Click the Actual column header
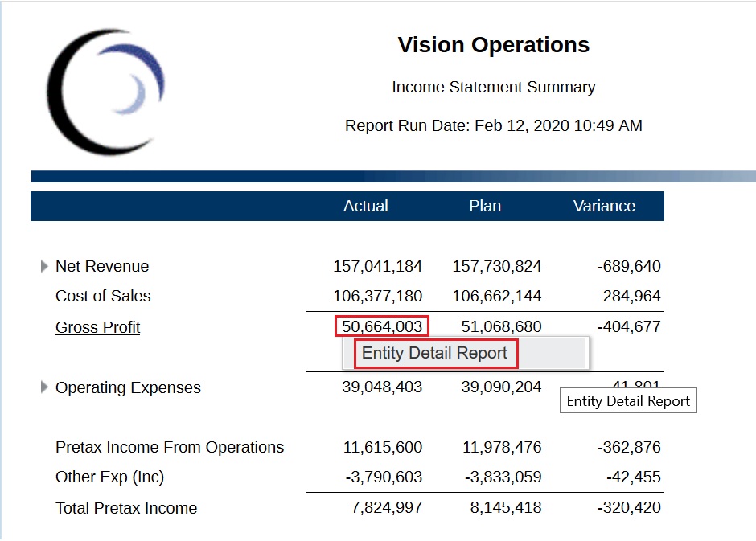Screen dimensions: 756x541 (366, 206)
